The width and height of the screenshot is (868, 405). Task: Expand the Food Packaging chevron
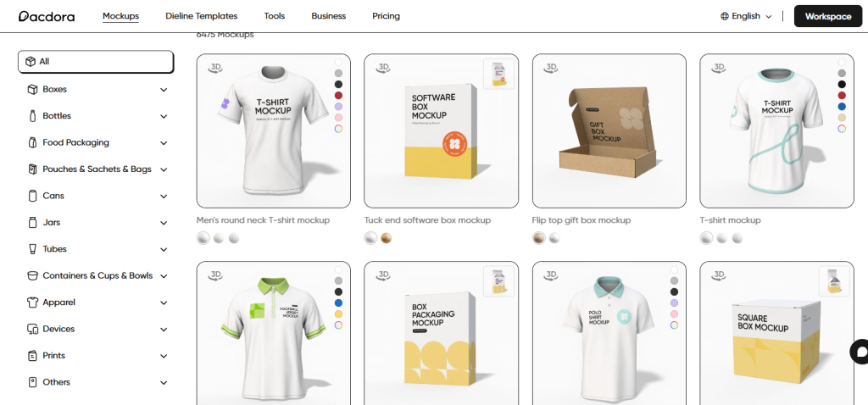[x=164, y=143]
